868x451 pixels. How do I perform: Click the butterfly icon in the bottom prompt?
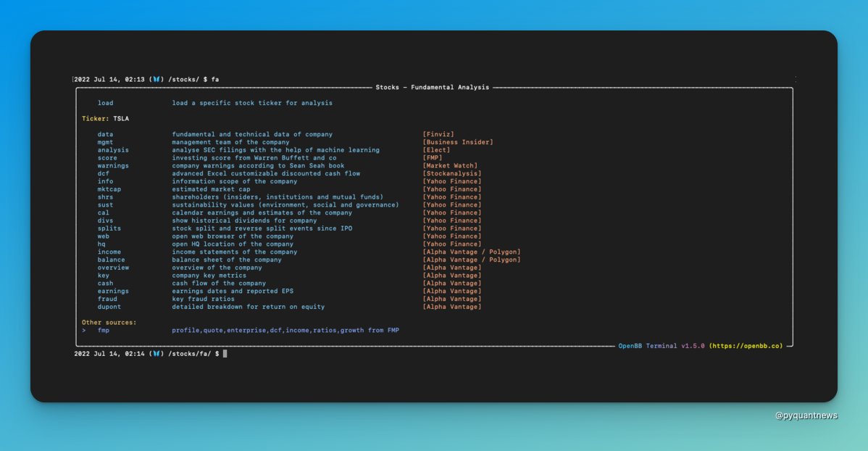coord(157,354)
